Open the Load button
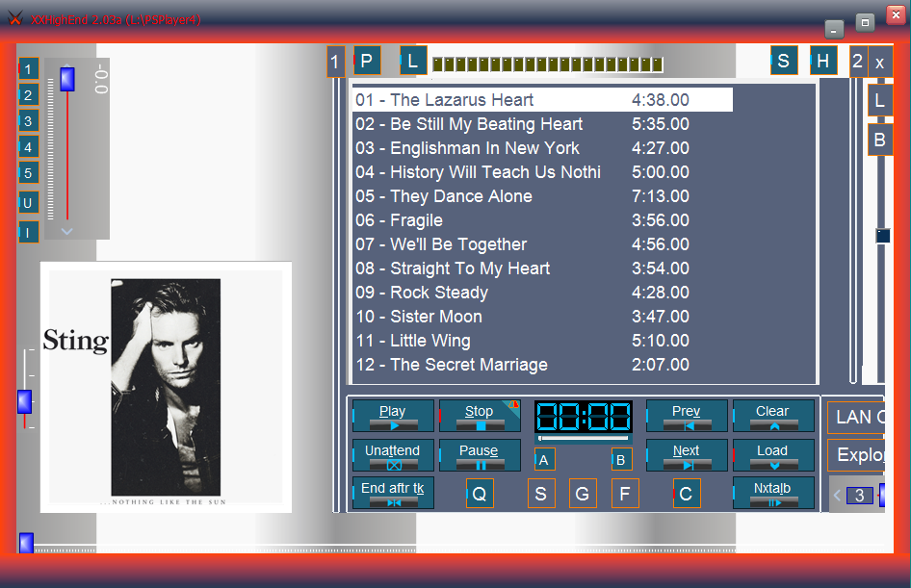The height and width of the screenshot is (588, 911). (x=773, y=455)
